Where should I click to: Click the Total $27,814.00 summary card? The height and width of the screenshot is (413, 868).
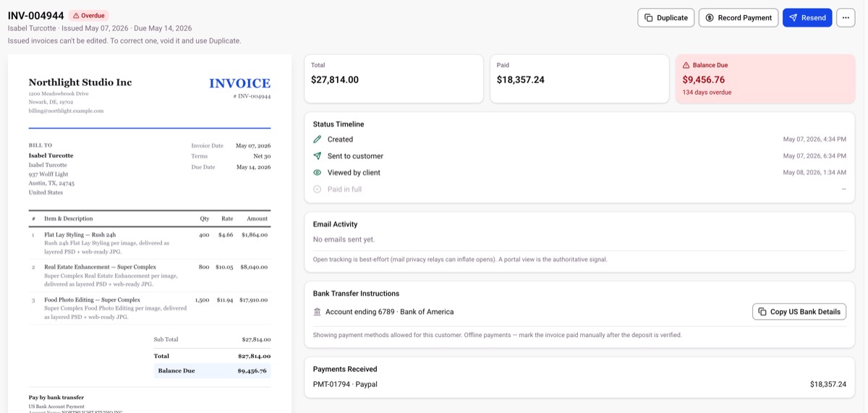(393, 79)
